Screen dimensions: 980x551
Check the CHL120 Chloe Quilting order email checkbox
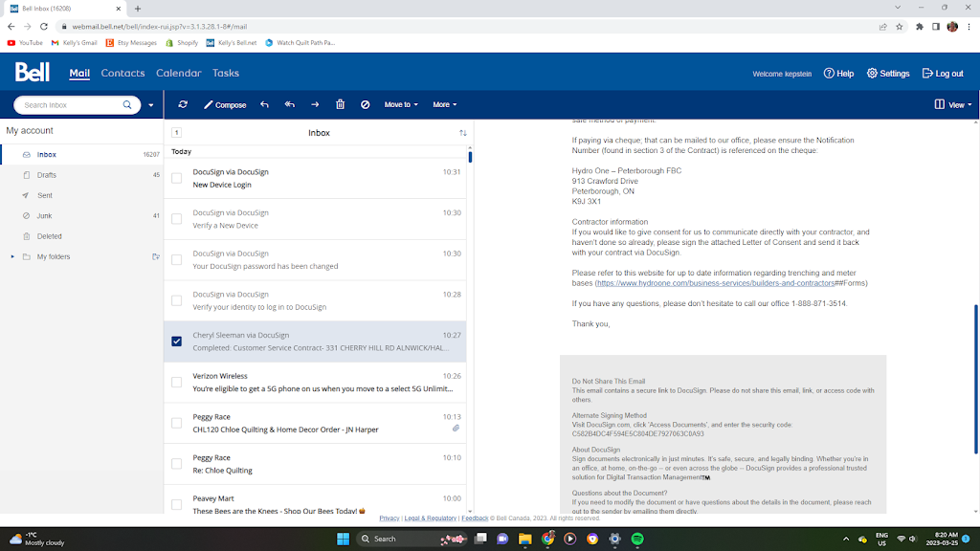click(177, 424)
